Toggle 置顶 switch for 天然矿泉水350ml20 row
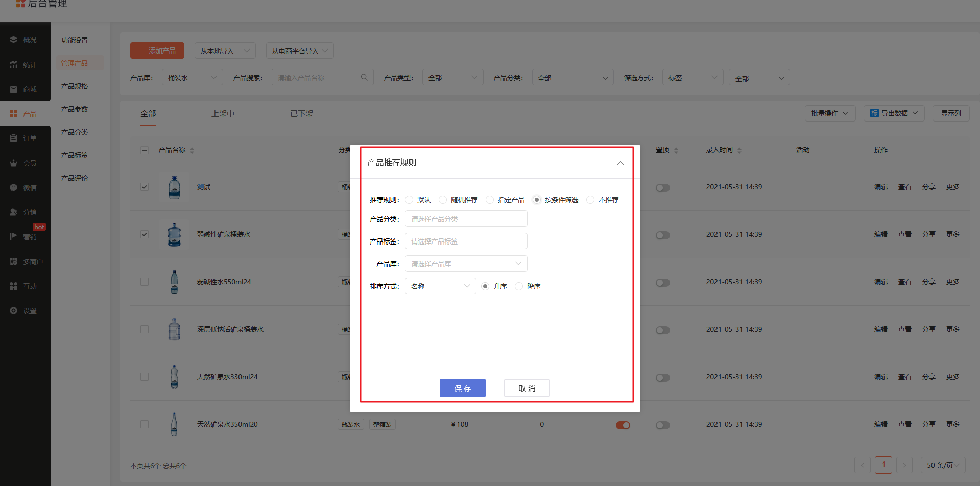This screenshot has height=486, width=980. [663, 425]
